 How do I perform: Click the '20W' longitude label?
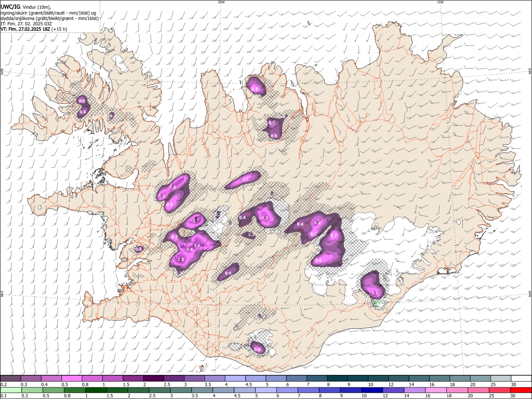pos(221,2)
